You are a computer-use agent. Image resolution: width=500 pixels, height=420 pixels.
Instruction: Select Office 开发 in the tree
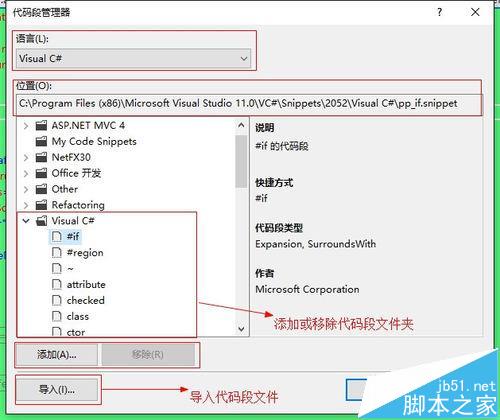(x=76, y=173)
